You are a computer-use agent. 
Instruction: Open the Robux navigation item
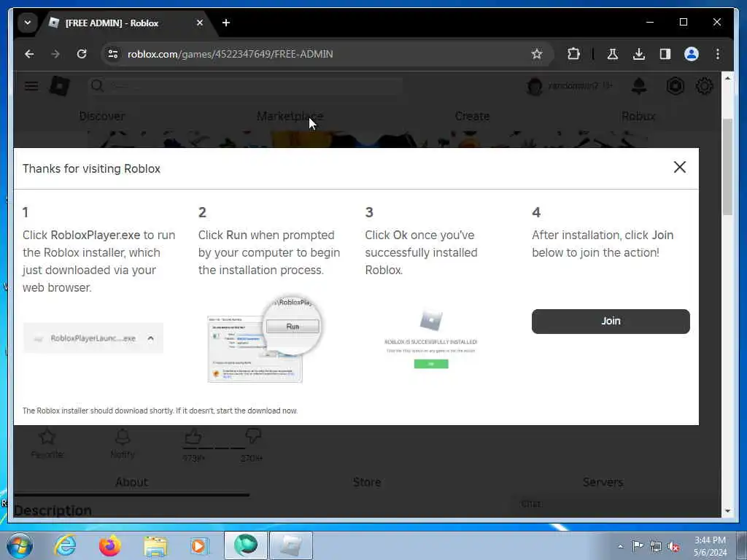(638, 116)
